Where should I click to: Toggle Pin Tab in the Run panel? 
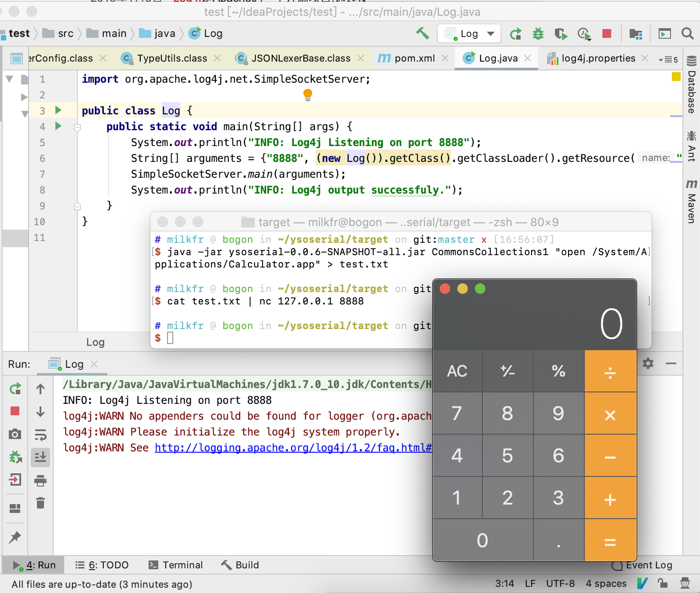(x=15, y=537)
